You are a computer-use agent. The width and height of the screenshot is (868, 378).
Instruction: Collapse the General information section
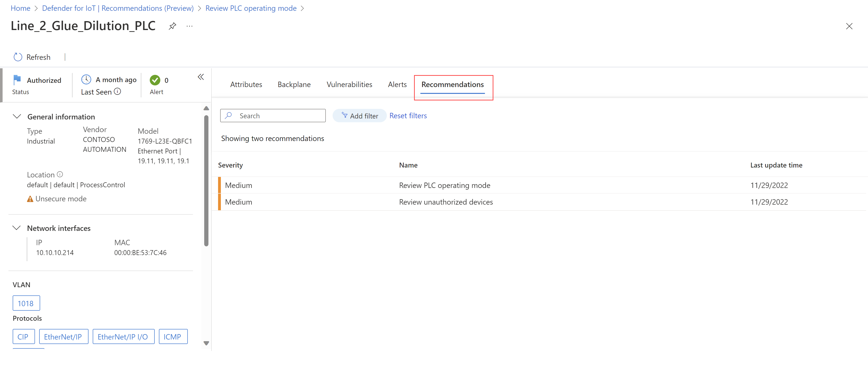click(x=17, y=117)
